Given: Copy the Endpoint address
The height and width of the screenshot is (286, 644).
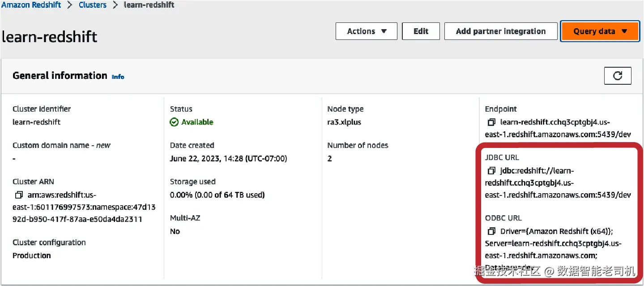Looking at the screenshot, I should pyautogui.click(x=491, y=122).
